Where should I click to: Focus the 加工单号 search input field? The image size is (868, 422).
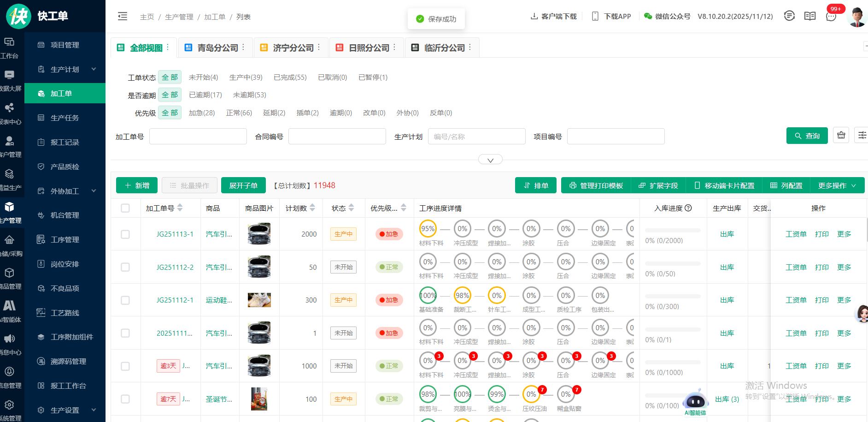198,137
